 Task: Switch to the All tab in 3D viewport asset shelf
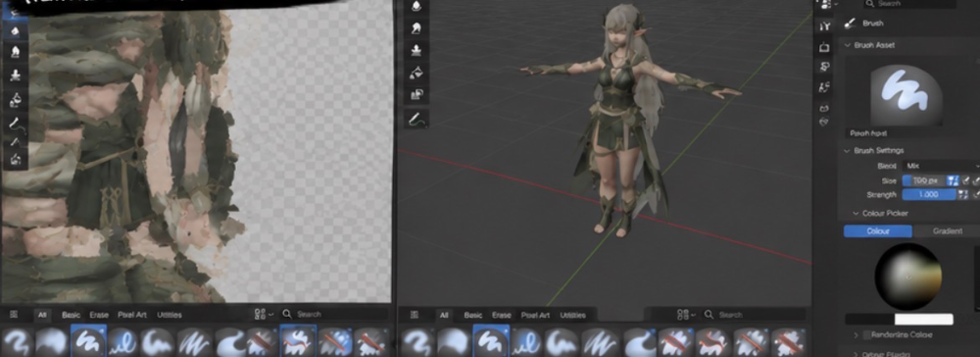point(444,315)
